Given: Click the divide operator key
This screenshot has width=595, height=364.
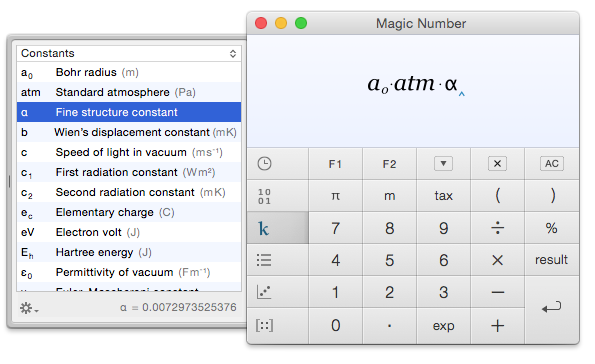Looking at the screenshot, I should coord(497,228).
